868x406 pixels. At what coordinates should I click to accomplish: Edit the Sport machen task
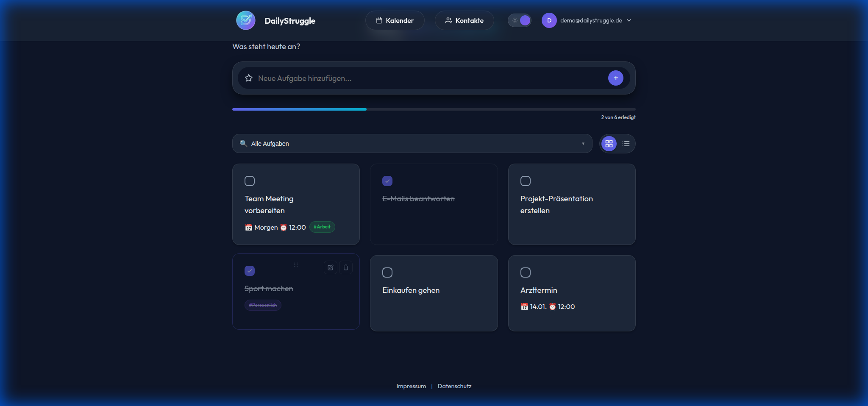330,267
